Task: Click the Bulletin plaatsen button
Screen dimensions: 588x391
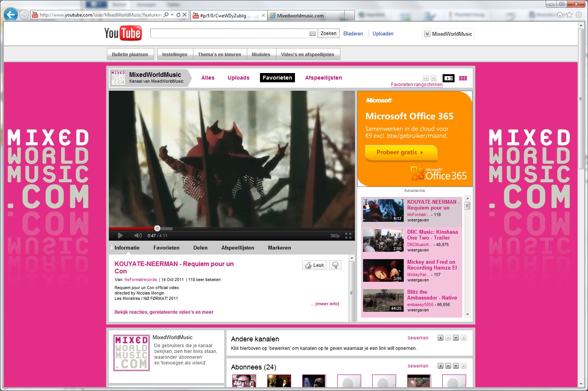Action: pos(130,55)
